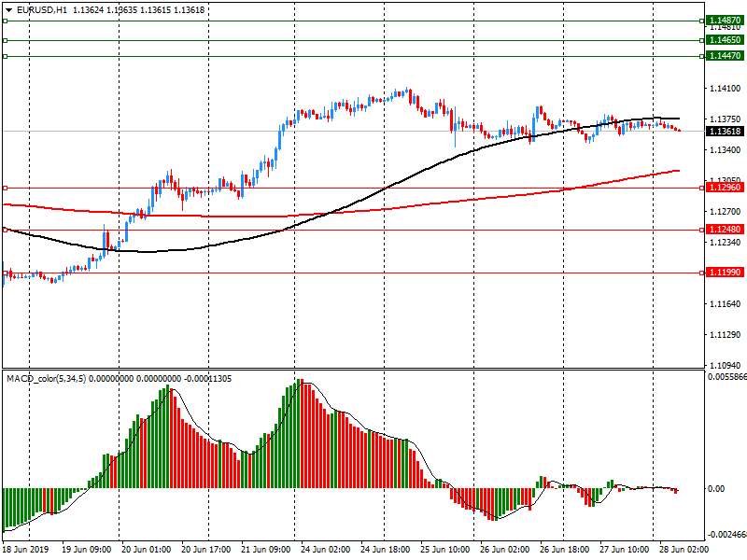Click the 20 Jun 01:00 time label

tap(147, 550)
